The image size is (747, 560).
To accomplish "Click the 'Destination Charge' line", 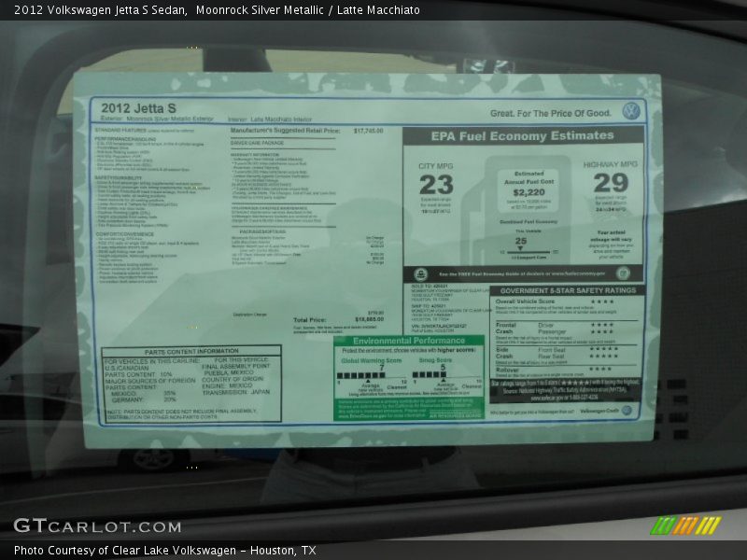I will click(250, 315).
